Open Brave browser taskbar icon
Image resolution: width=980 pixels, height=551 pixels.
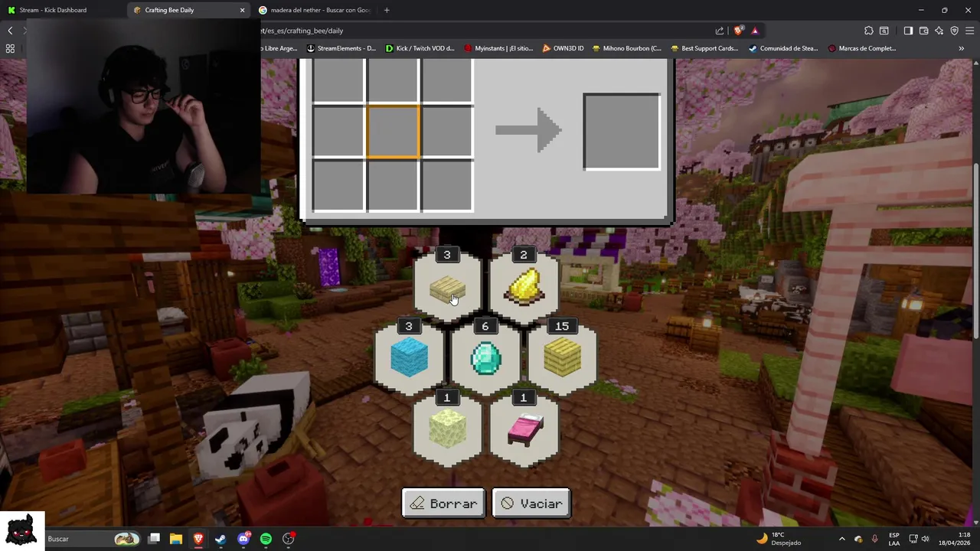pyautogui.click(x=198, y=539)
